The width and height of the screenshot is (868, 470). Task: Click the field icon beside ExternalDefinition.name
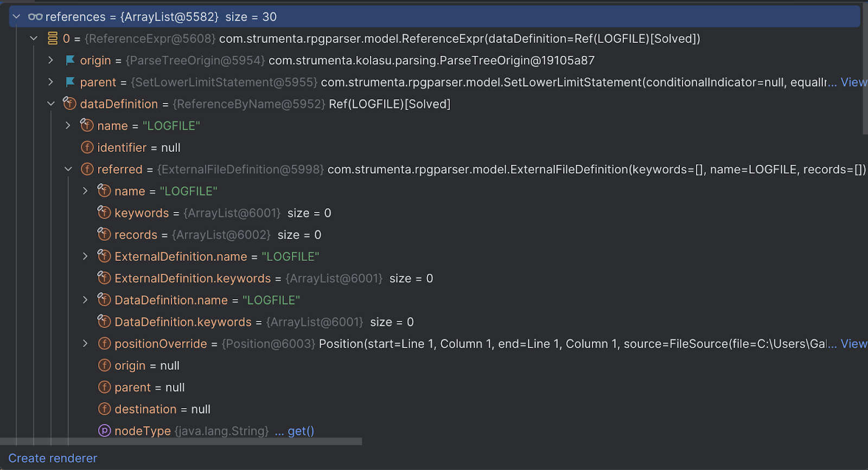coord(104,255)
